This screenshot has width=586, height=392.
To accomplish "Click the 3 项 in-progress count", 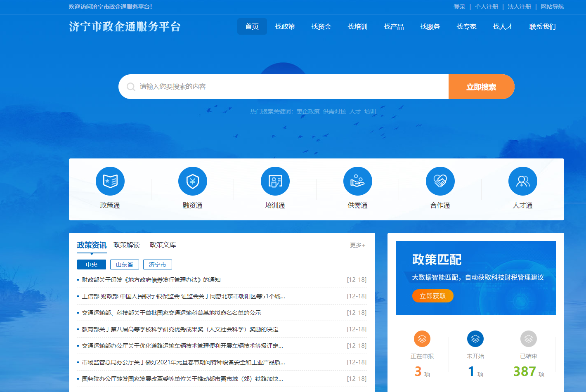I will click(x=422, y=372).
